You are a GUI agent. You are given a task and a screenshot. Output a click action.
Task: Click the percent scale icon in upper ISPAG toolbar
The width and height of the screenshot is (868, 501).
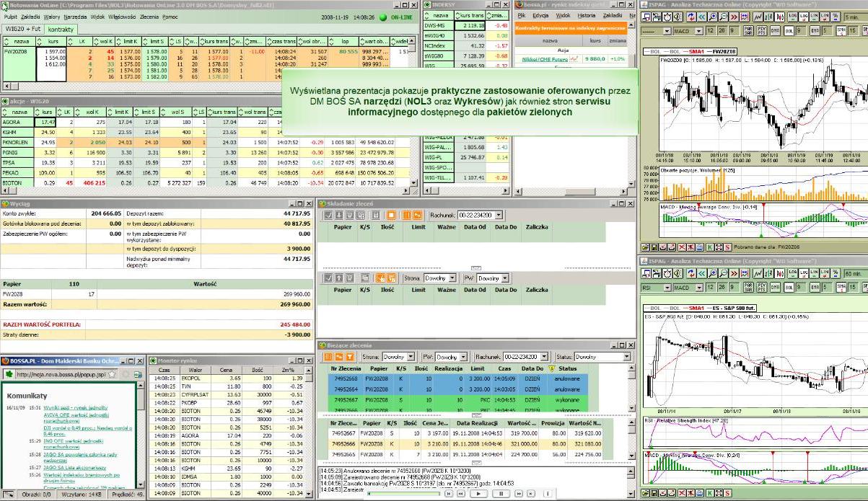[x=836, y=17]
